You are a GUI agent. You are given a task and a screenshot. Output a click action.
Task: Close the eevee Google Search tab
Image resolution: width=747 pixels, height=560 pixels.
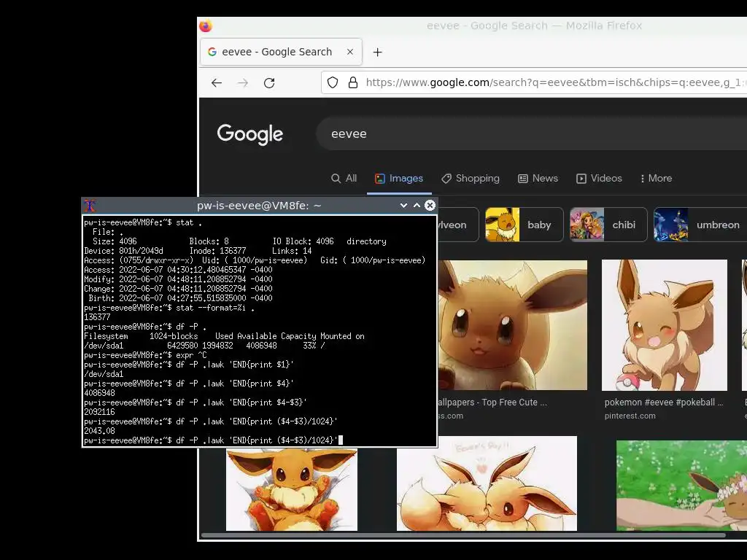point(350,52)
